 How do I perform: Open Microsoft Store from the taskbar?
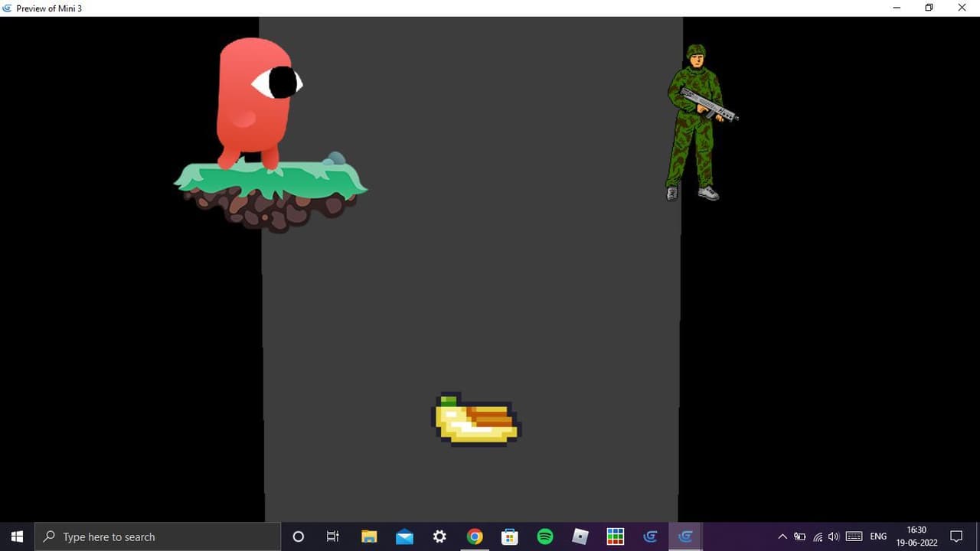pyautogui.click(x=510, y=536)
